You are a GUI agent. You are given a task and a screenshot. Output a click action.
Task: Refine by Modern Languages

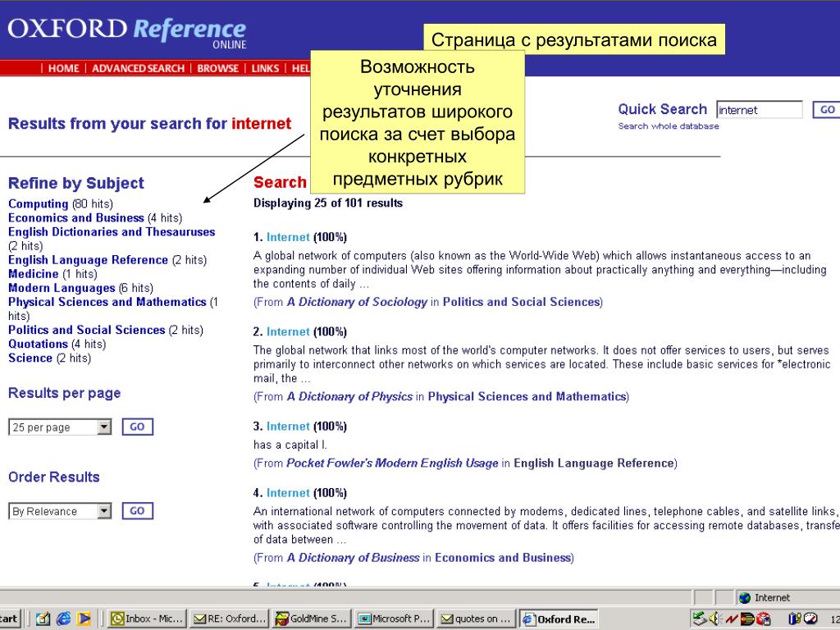(62, 288)
